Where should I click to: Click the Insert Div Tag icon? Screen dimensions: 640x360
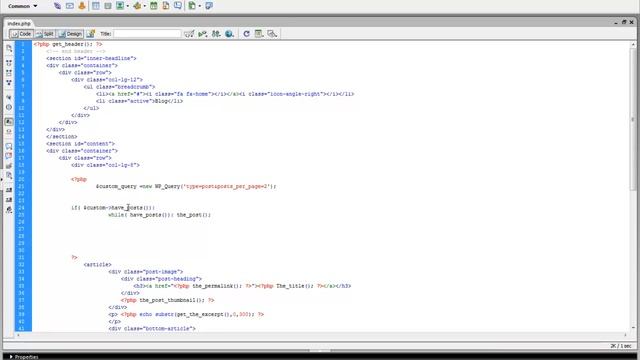pyautogui.click(x=108, y=6)
